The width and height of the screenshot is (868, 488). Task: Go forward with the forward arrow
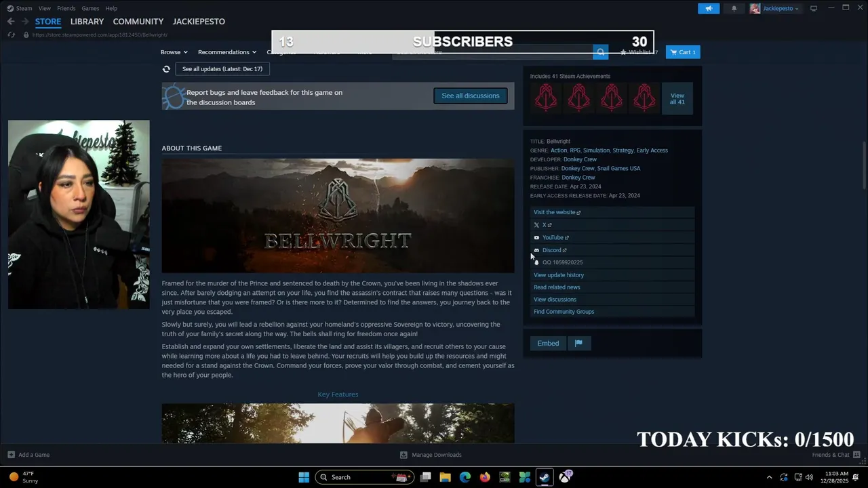[25, 22]
